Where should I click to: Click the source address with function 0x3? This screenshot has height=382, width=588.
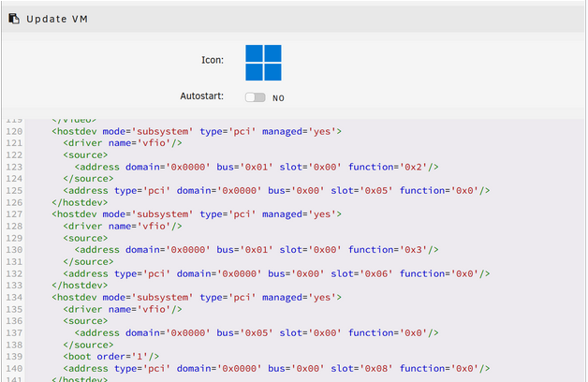(x=257, y=250)
